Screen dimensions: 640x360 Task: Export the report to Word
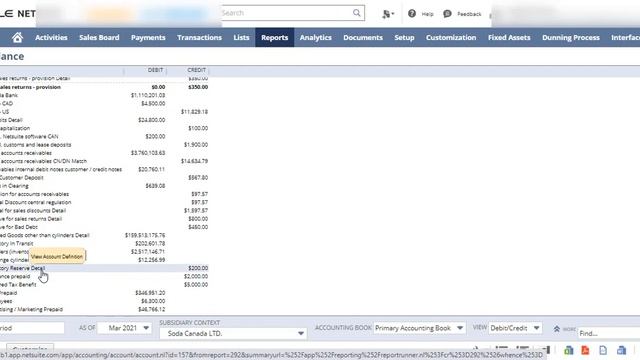[621, 350]
